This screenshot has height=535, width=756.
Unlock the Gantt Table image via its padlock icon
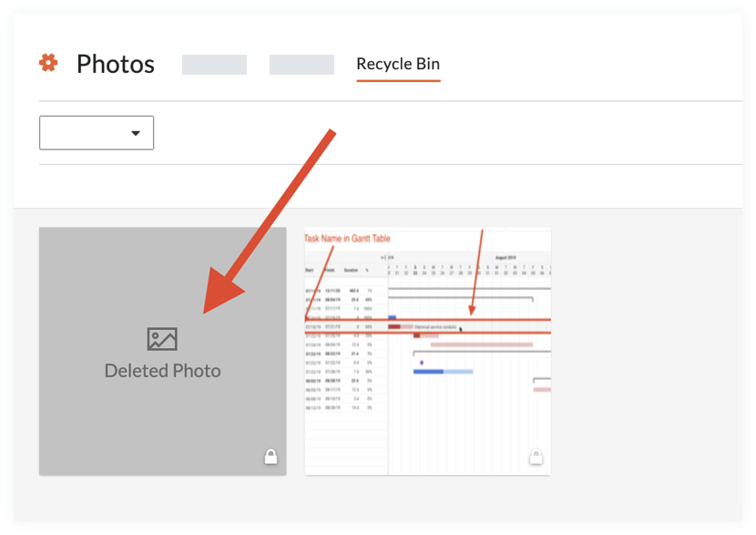click(536, 455)
